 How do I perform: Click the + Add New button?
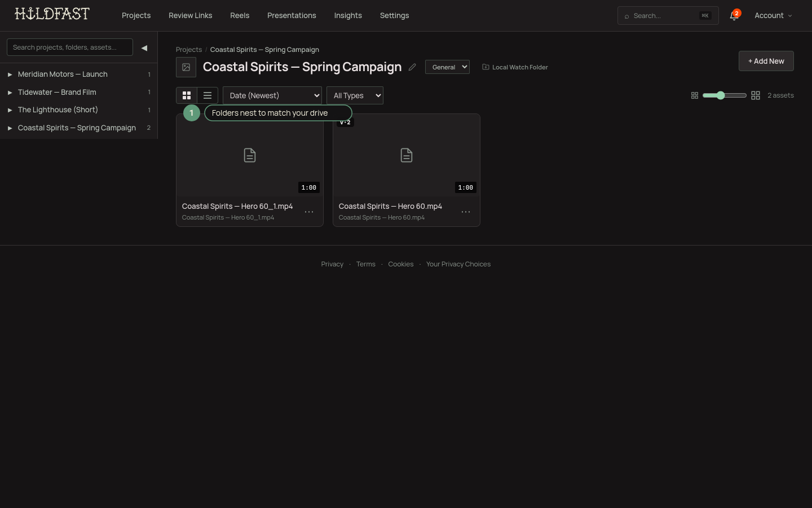click(766, 61)
